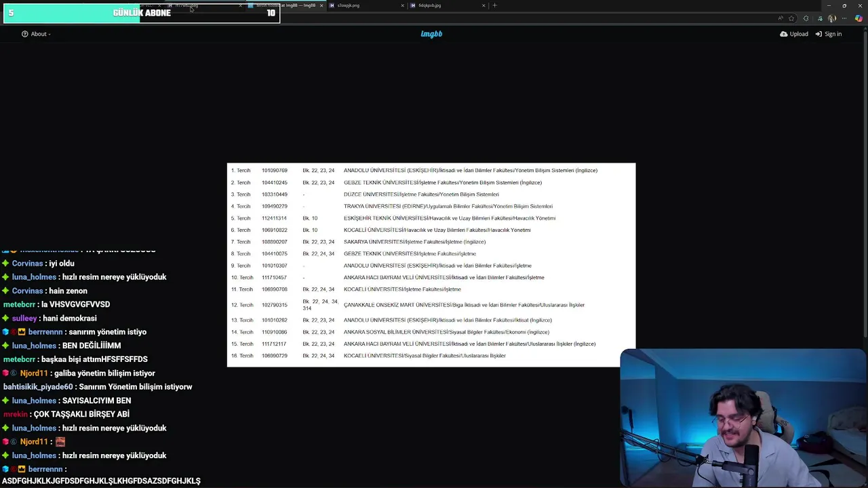Open the browser essentials icon beside the profile

(820, 18)
